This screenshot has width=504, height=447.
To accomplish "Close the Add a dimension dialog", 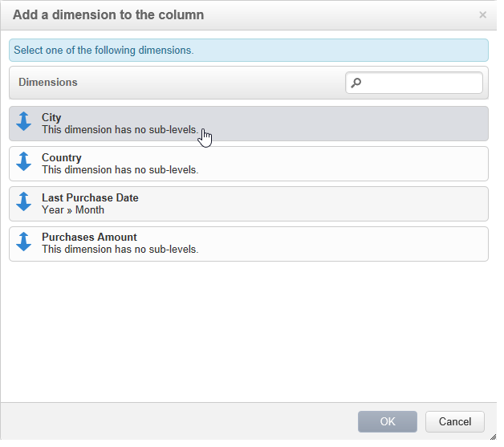I will [x=482, y=14].
